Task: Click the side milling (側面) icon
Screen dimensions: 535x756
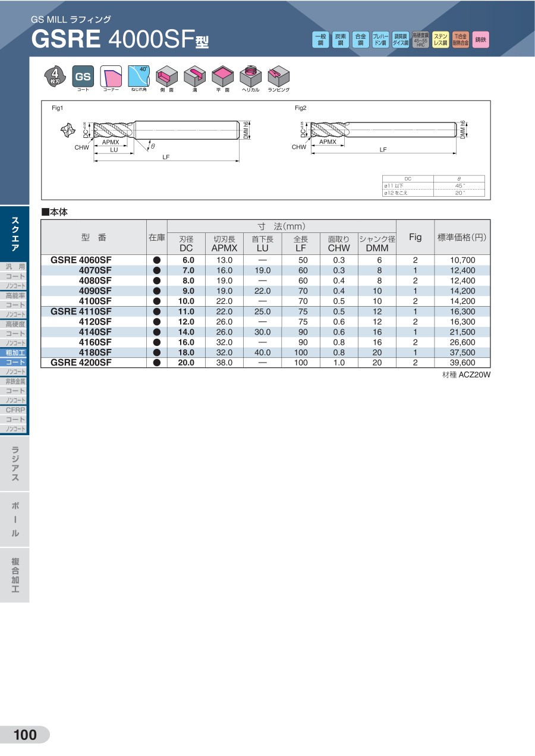Action: tap(166, 76)
